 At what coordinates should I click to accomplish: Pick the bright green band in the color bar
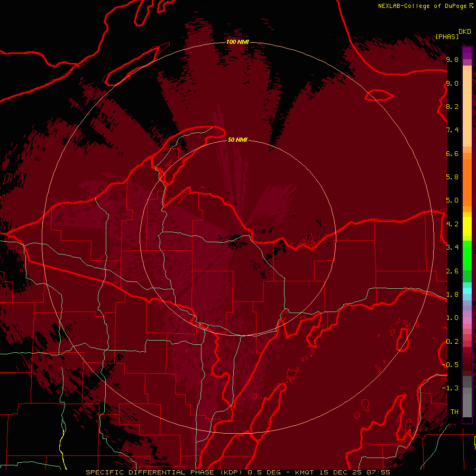(467, 255)
